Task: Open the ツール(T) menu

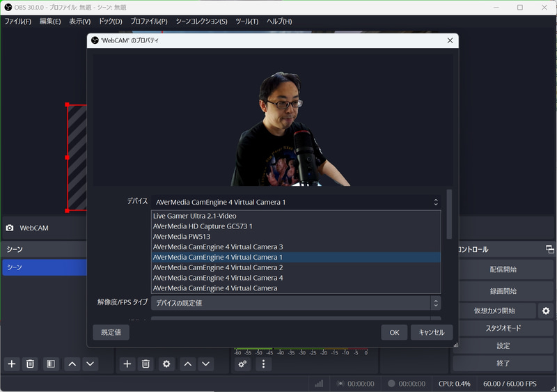Action: pos(247,22)
